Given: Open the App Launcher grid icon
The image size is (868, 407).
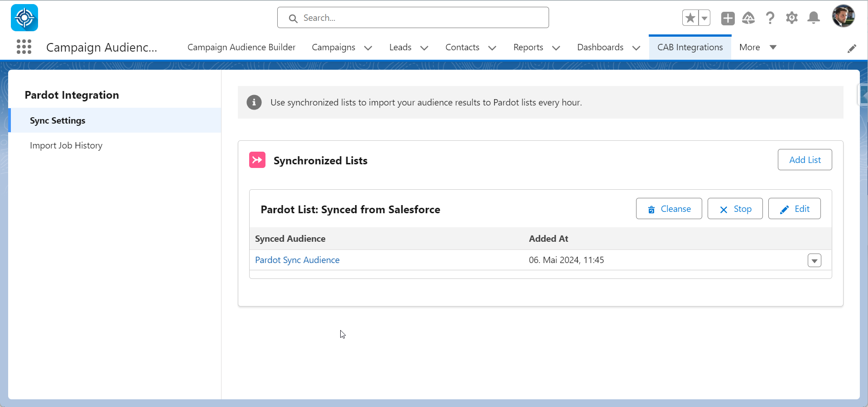Looking at the screenshot, I should point(24,47).
